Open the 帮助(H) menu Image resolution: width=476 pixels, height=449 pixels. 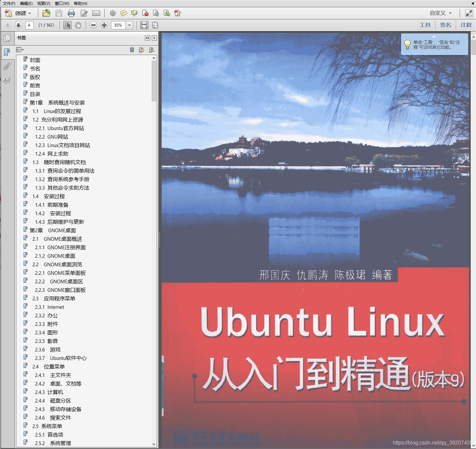pos(80,3)
